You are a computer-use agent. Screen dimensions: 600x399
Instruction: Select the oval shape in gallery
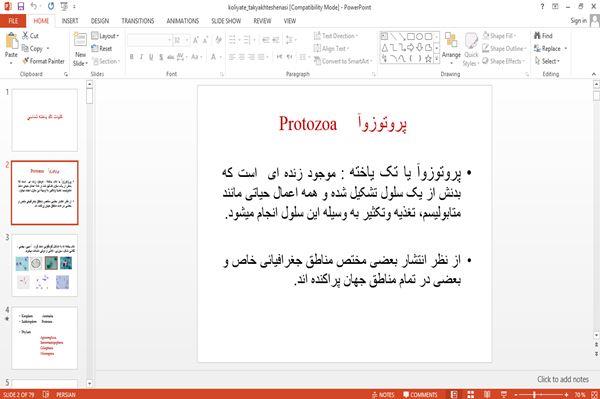419,37
